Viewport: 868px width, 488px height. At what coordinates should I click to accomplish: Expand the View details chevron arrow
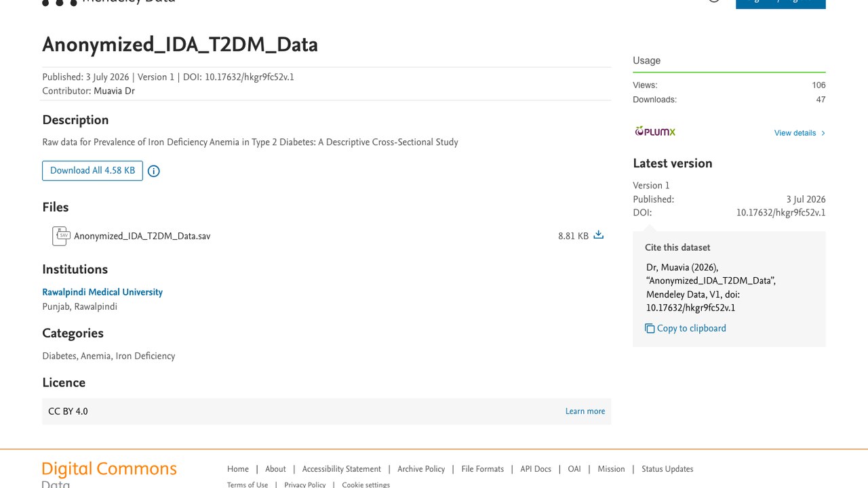point(823,133)
